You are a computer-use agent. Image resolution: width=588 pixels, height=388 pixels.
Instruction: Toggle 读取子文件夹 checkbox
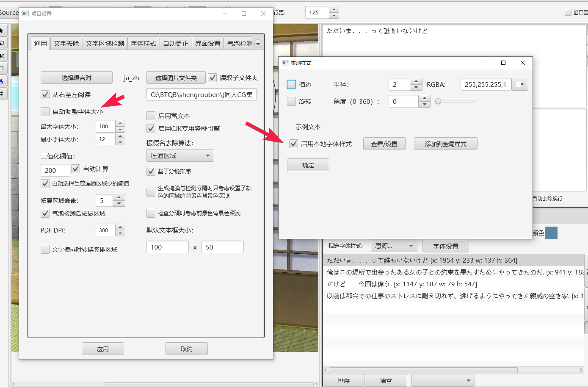coord(213,78)
